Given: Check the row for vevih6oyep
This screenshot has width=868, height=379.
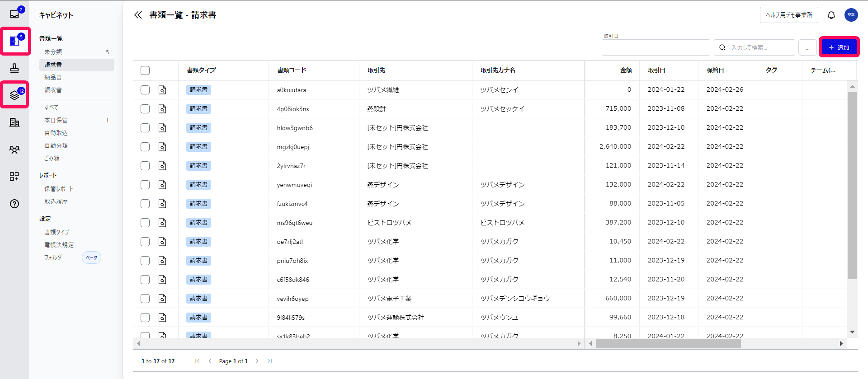Looking at the screenshot, I should [145, 299].
